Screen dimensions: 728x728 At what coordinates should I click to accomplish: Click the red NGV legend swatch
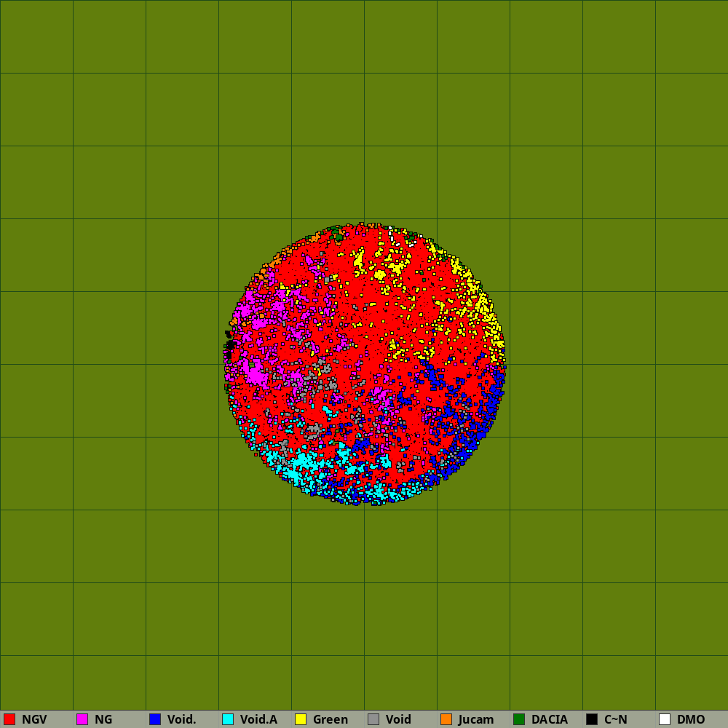9,719
